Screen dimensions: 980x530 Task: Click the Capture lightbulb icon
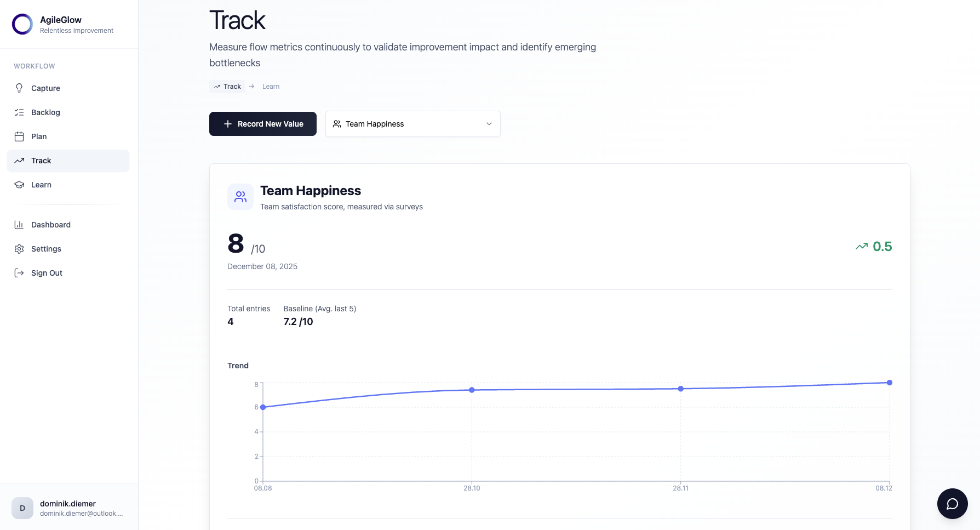pyautogui.click(x=19, y=88)
